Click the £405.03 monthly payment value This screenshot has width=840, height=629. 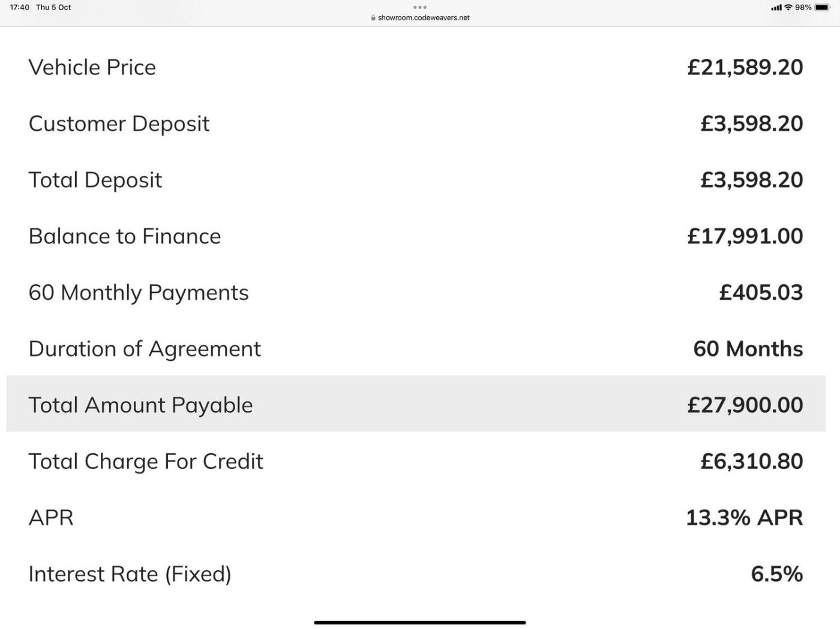click(761, 293)
